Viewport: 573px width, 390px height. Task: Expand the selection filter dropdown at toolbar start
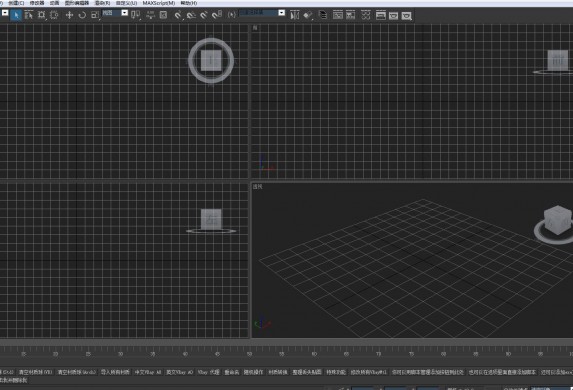coord(4,13)
